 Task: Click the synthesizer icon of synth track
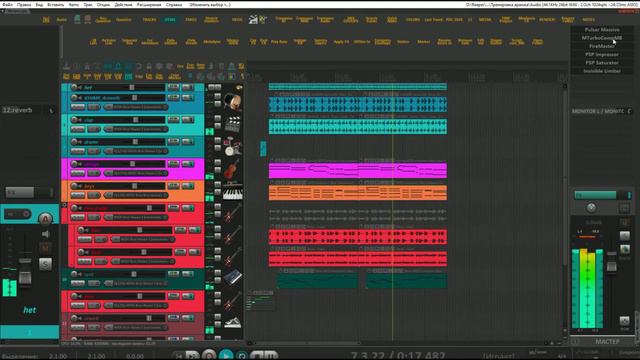(x=233, y=278)
